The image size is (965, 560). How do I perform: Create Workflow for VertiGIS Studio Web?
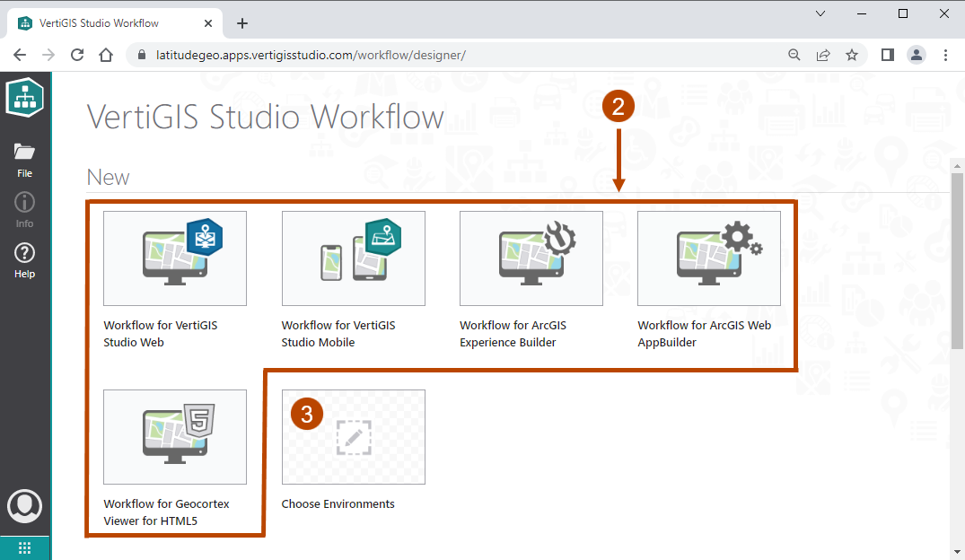pyautogui.click(x=175, y=259)
